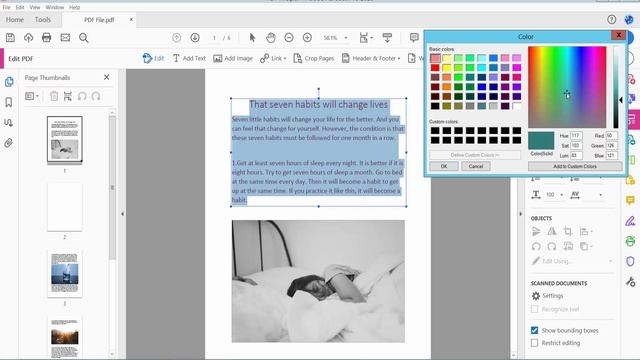Click the Hue value field
640x360 pixels.
576,136
